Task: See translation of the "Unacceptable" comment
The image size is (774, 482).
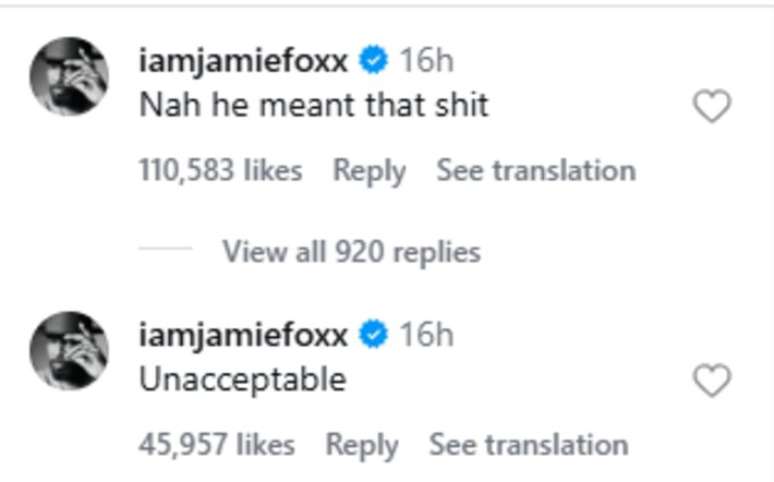Action: click(528, 444)
